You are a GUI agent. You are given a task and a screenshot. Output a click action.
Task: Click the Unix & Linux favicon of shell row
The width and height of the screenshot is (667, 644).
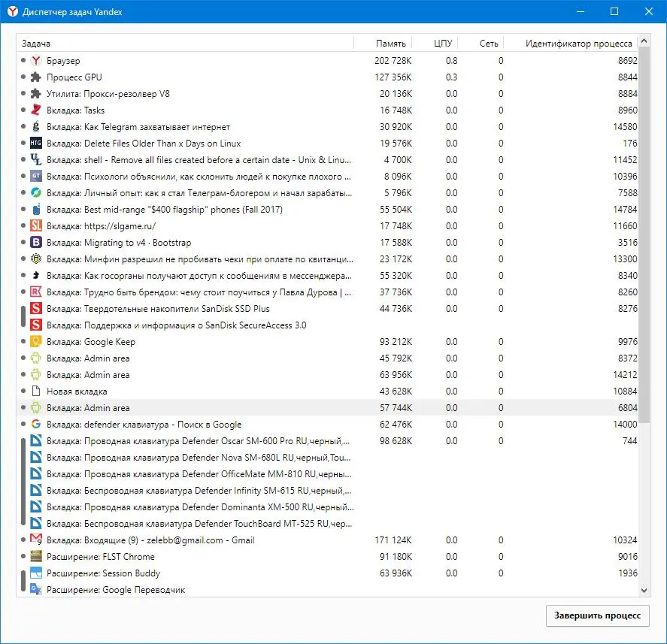(36, 160)
